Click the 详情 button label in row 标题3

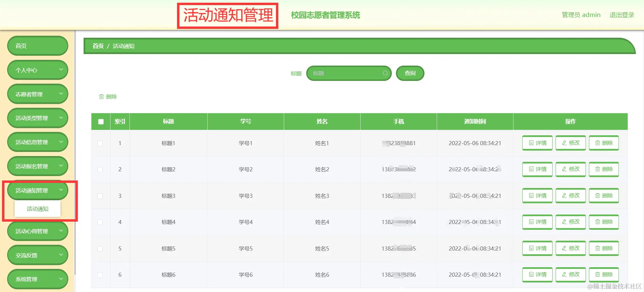coord(541,196)
